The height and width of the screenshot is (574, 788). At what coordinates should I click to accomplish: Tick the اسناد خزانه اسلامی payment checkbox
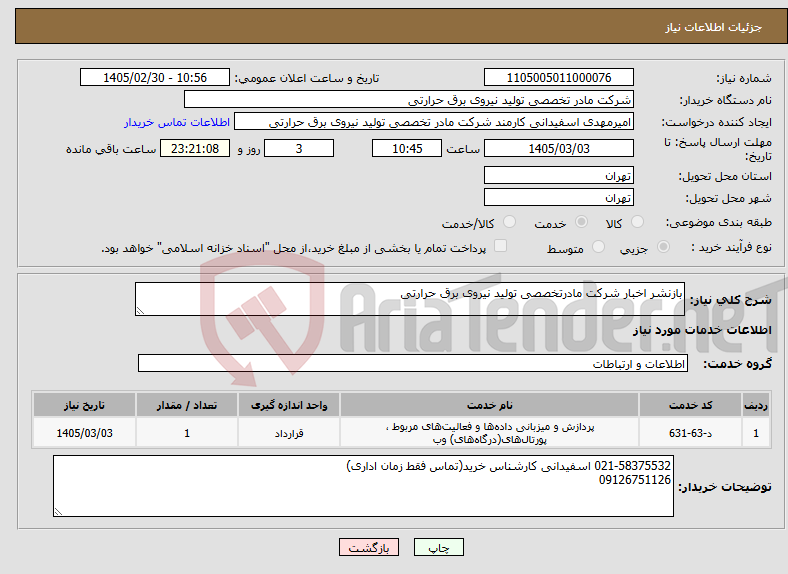pos(501,246)
